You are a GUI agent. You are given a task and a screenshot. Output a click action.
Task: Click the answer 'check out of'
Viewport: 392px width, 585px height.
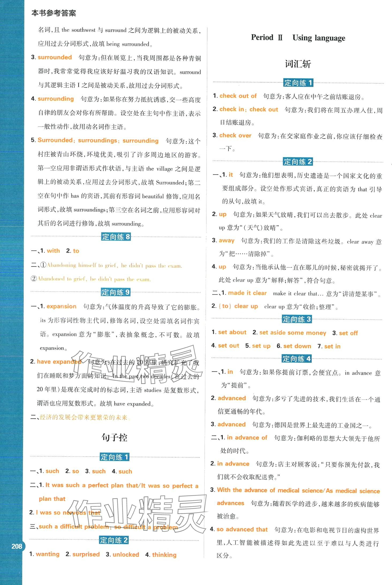238,96
